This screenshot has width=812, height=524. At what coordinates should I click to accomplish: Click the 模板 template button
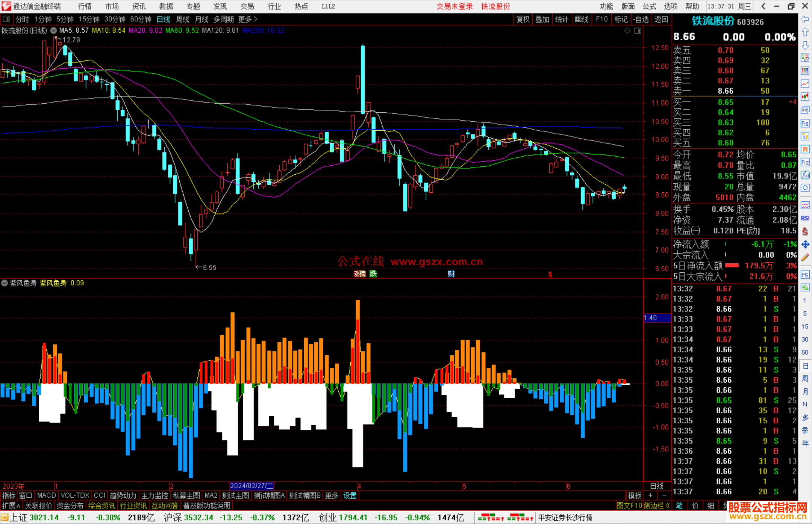[635, 495]
